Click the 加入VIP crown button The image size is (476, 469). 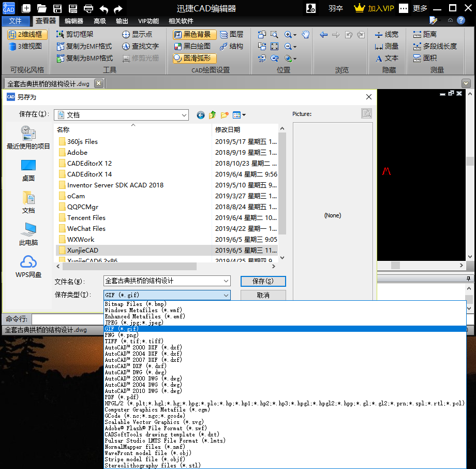374,8
